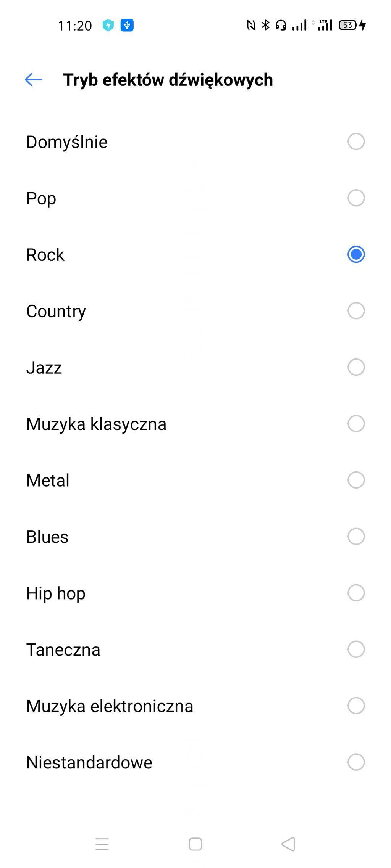Tap the Blues list entry
The image size is (391, 868).
pyautogui.click(x=47, y=537)
